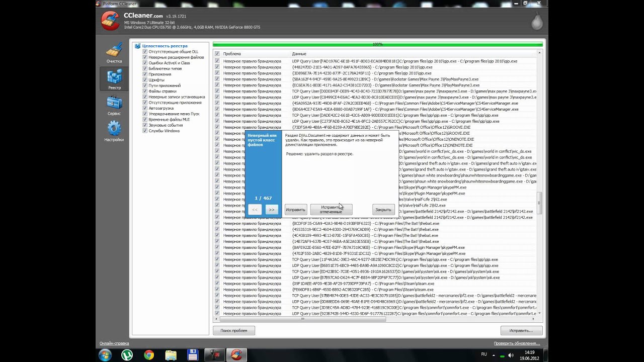Click the bottom-right Исправить... button
Image resolution: width=644 pixels, height=362 pixels.
(521, 330)
